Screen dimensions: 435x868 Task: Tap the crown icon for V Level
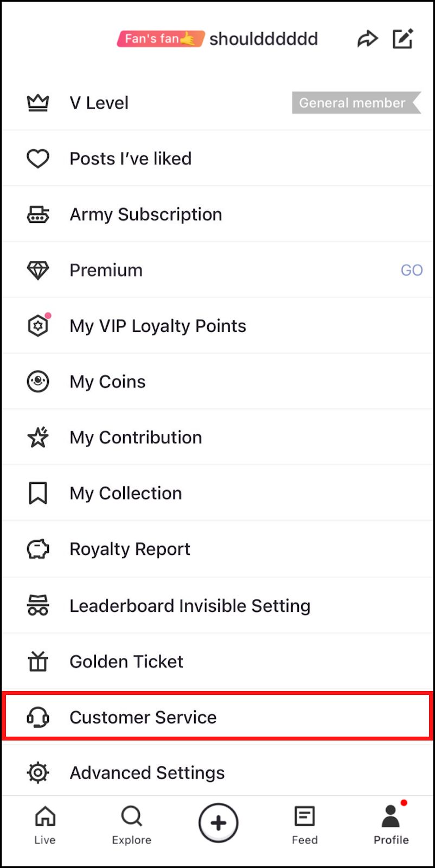click(x=38, y=103)
